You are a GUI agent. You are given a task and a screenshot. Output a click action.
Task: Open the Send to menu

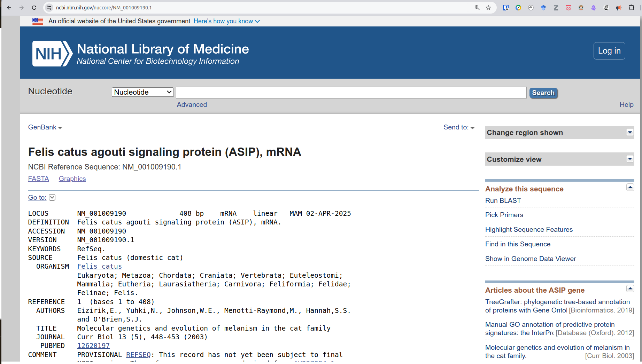458,127
